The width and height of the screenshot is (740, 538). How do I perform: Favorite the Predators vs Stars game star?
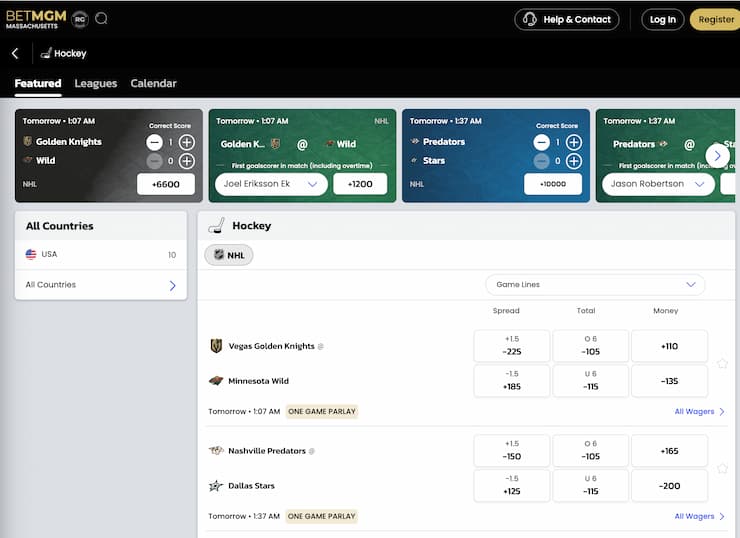pyautogui.click(x=722, y=468)
